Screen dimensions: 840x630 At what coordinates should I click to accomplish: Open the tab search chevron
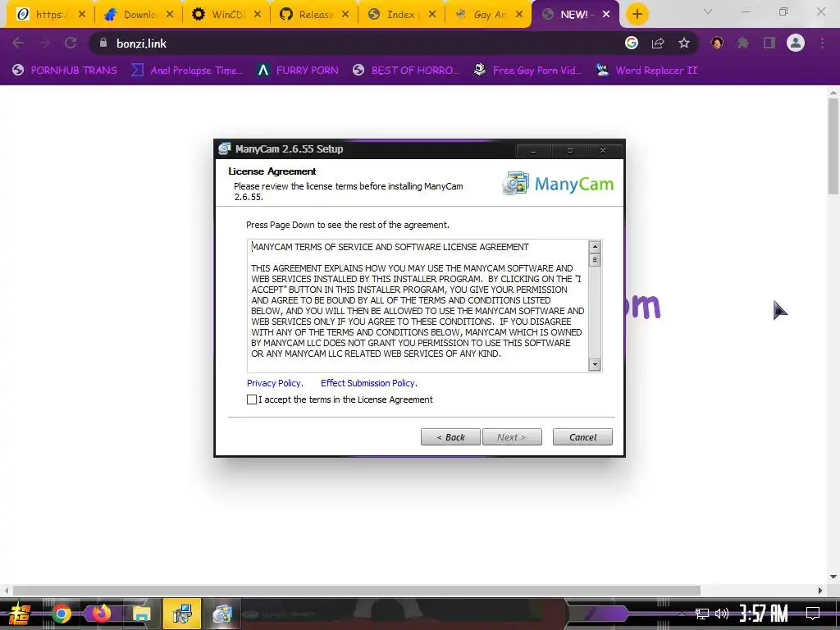pos(708,11)
